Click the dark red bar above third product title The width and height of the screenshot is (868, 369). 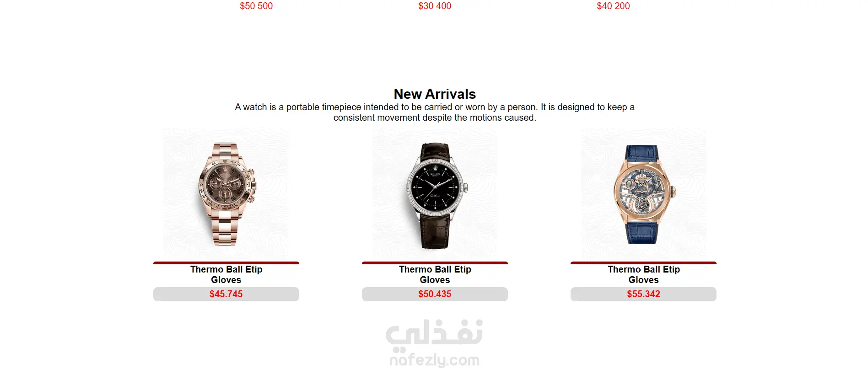(643, 263)
